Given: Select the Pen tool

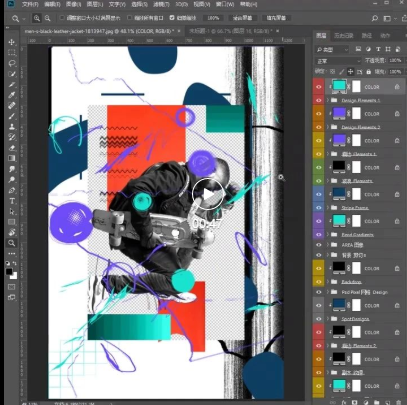Looking at the screenshot, I should pos(12,190).
